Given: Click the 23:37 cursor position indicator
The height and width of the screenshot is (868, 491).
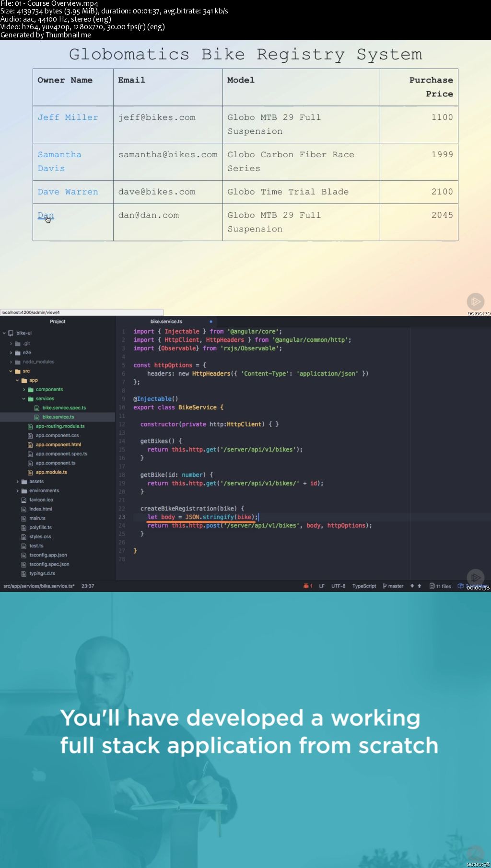Looking at the screenshot, I should click(88, 586).
